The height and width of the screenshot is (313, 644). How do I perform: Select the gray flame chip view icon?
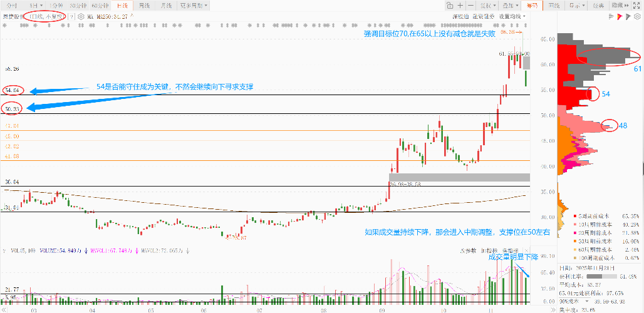click(628, 17)
